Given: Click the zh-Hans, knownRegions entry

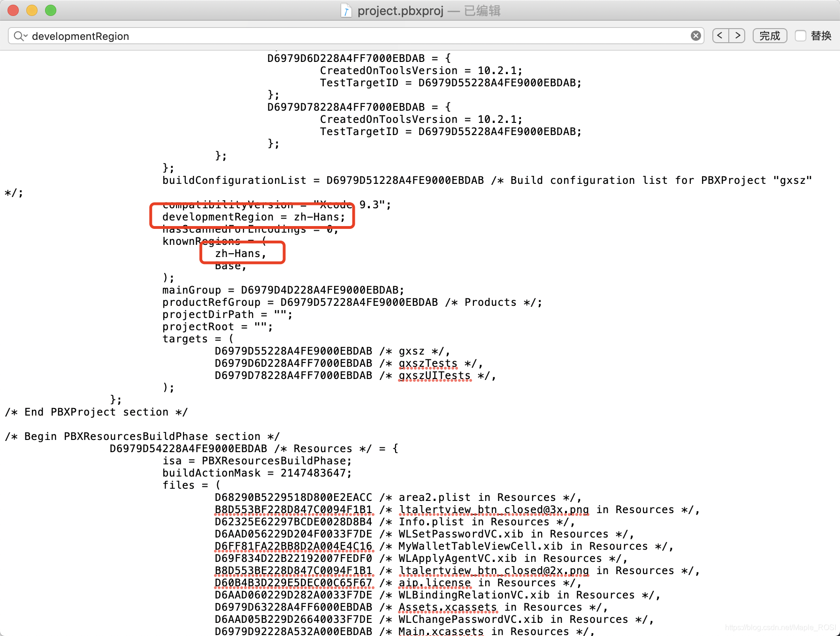Looking at the screenshot, I should 241,253.
